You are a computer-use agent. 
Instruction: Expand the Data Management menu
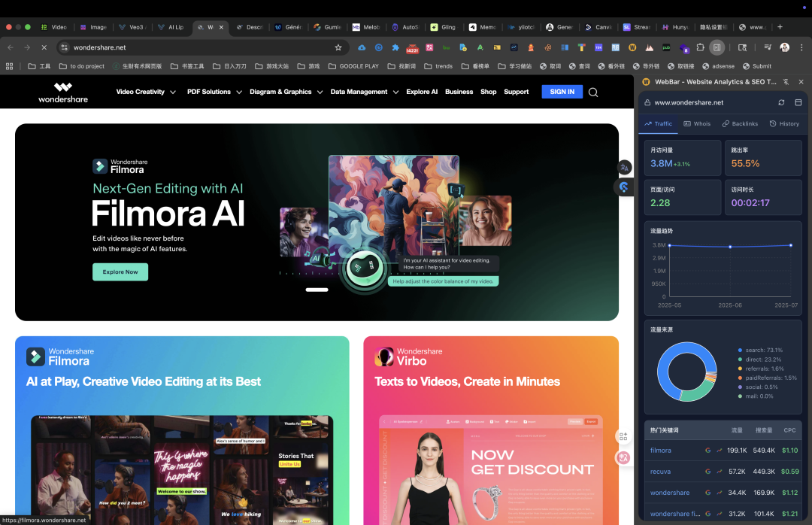pyautogui.click(x=364, y=92)
